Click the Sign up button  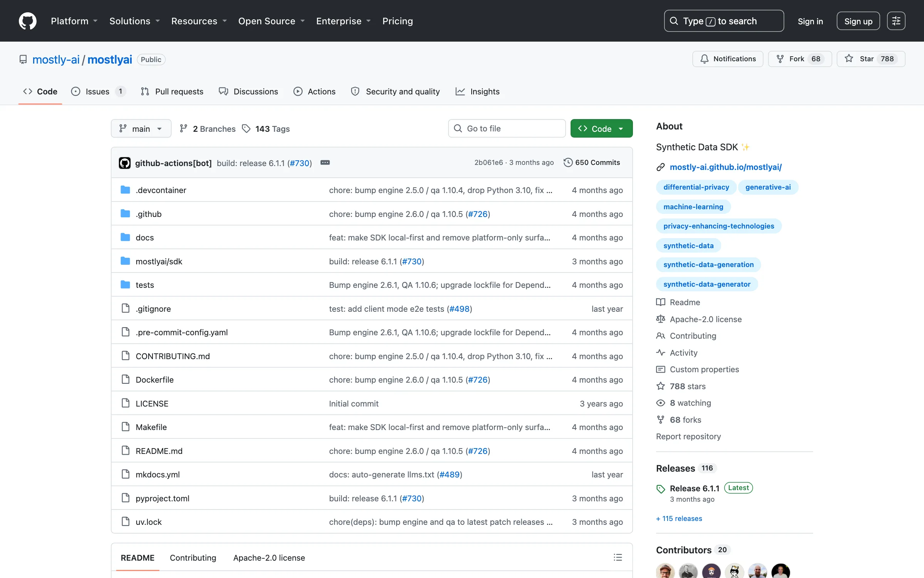click(x=858, y=21)
